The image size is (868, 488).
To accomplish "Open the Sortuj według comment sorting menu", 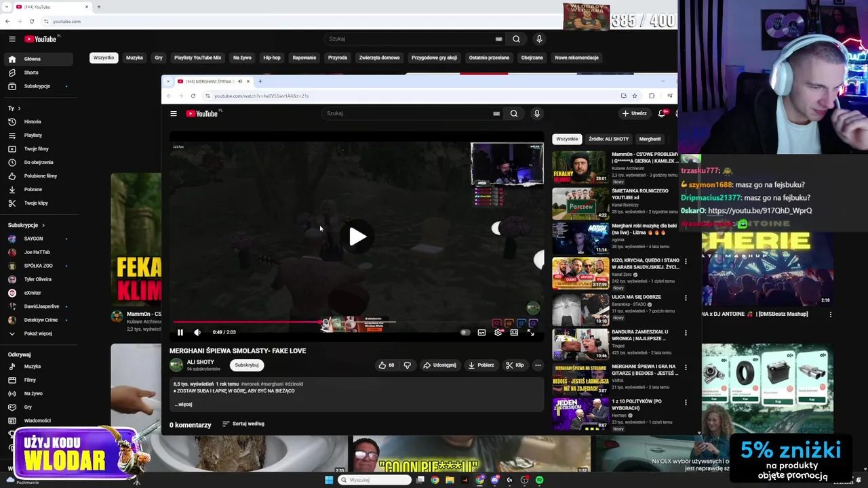I will (x=243, y=424).
